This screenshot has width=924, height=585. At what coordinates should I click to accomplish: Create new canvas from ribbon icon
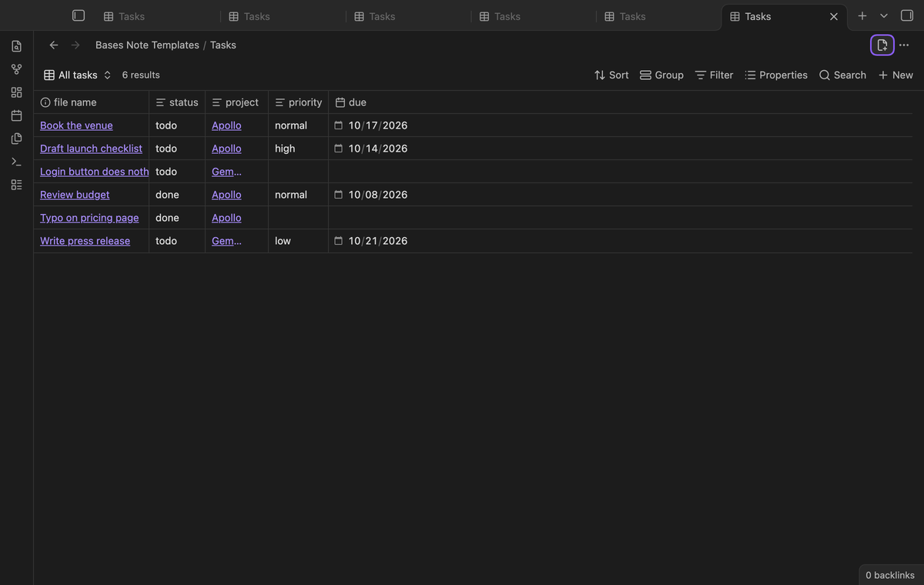click(16, 92)
